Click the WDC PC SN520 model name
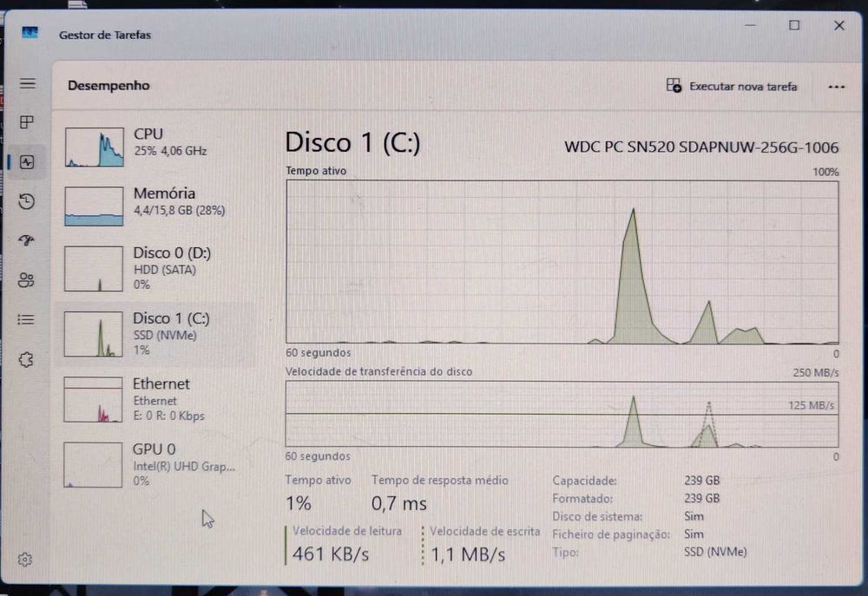Image resolution: width=868 pixels, height=596 pixels. [x=701, y=147]
